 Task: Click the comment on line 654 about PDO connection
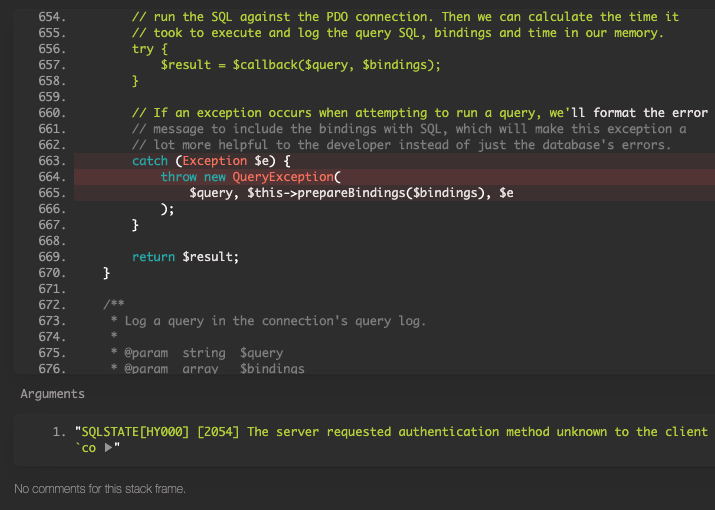pos(405,17)
